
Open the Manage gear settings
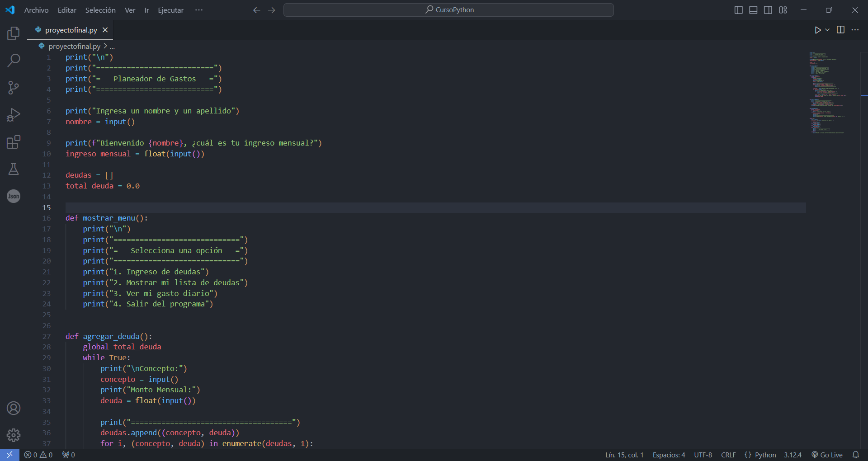[x=14, y=435]
